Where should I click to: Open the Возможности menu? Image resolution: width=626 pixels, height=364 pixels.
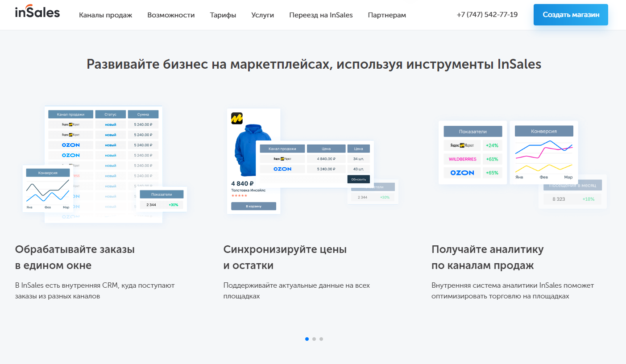171,15
